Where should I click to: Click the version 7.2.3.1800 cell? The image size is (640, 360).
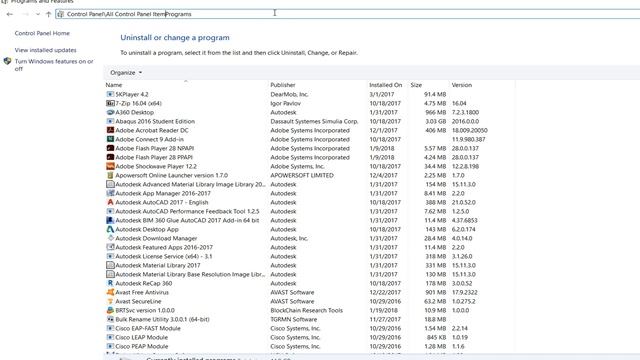tap(465, 112)
